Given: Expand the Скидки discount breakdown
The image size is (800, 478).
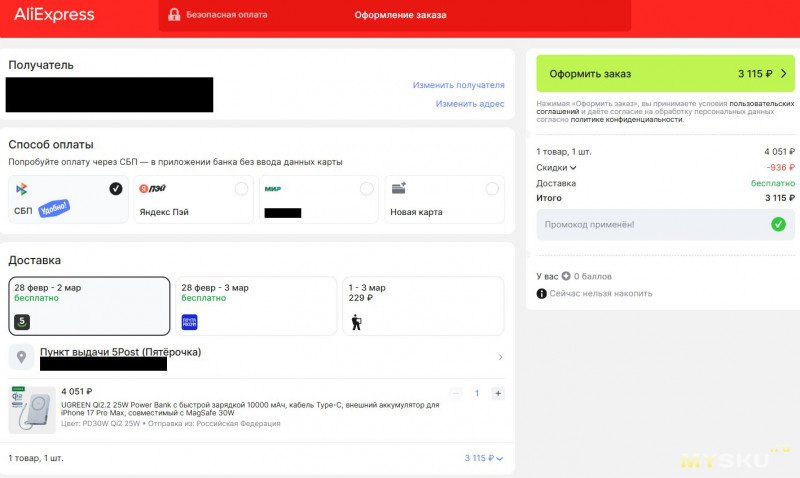Looking at the screenshot, I should pyautogui.click(x=557, y=168).
